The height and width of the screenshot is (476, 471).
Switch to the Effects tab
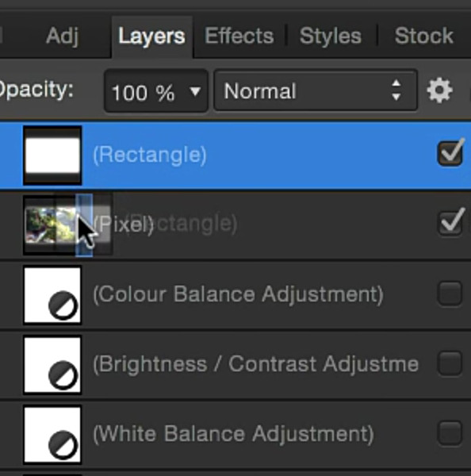(x=239, y=36)
